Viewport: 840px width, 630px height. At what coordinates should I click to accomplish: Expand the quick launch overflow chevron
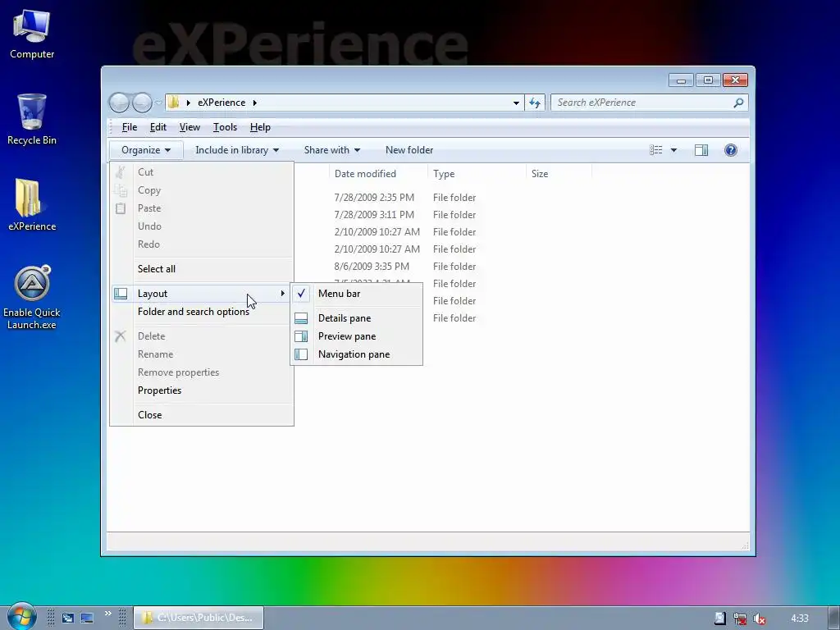pyautogui.click(x=108, y=614)
